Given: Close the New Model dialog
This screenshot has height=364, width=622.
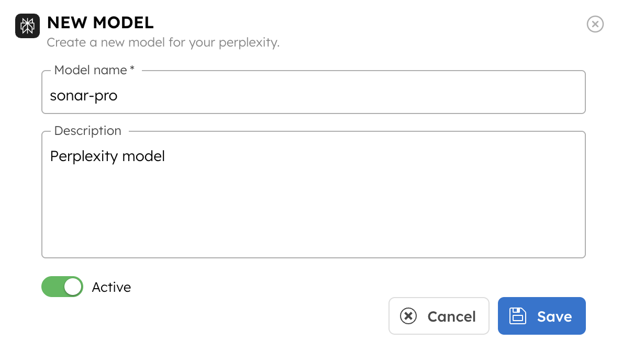Looking at the screenshot, I should 595,24.
